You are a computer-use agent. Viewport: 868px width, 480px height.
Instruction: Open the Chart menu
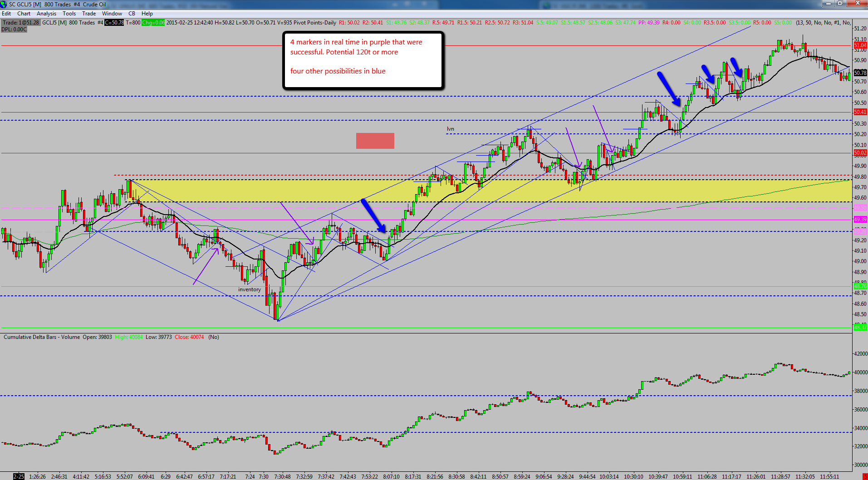pos(24,14)
